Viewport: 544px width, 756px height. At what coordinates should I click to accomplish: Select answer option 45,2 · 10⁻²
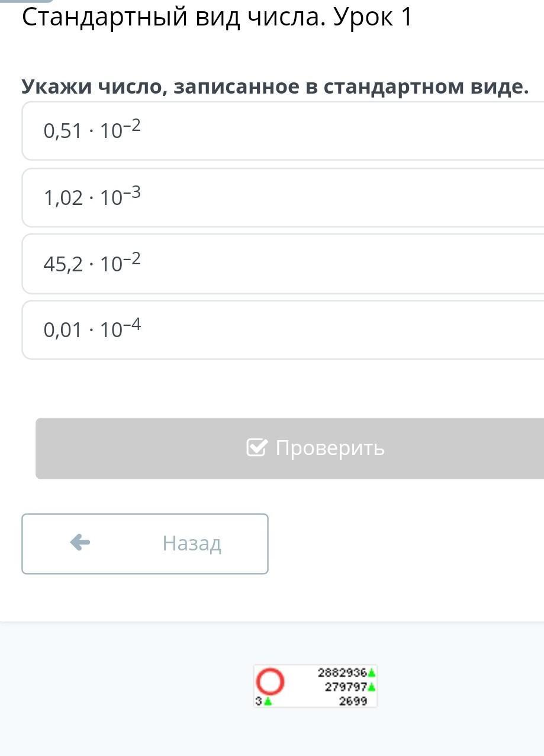(283, 264)
